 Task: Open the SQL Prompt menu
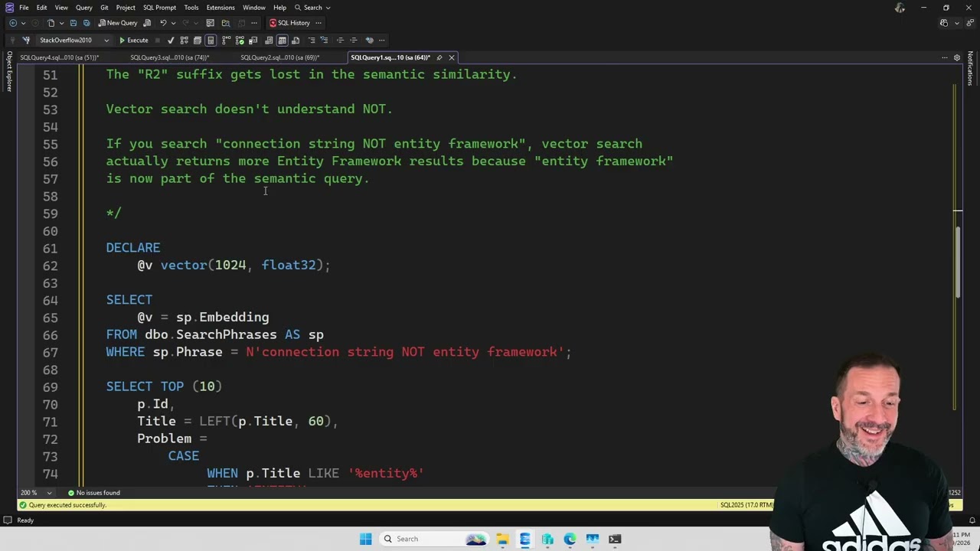pyautogui.click(x=159, y=8)
